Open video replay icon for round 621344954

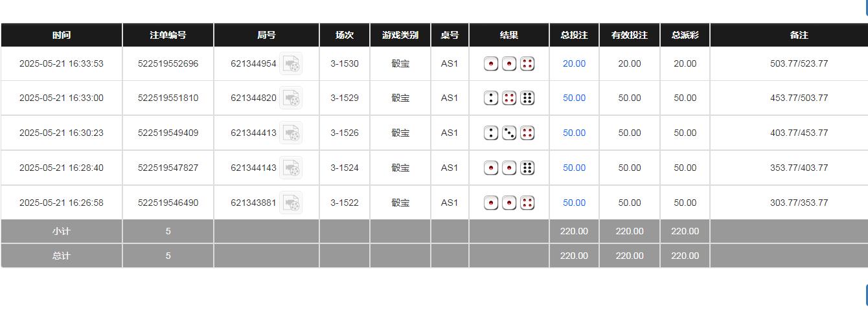click(x=291, y=64)
